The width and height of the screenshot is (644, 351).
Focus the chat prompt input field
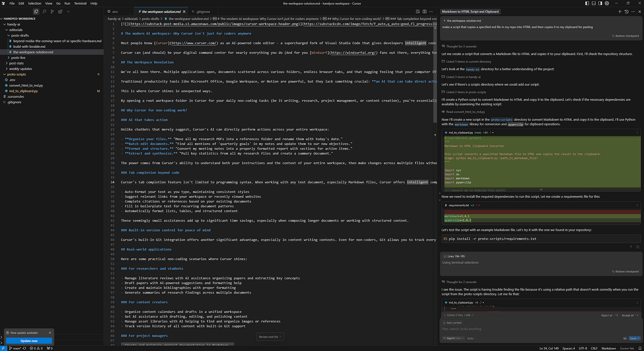[540, 329]
